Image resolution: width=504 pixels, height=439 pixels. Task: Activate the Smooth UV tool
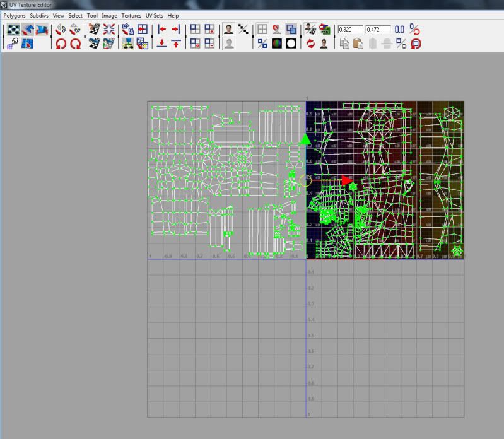click(42, 30)
